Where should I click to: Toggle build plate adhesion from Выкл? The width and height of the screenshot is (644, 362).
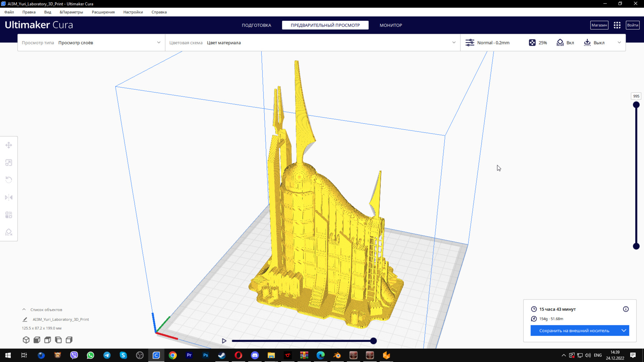[594, 42]
